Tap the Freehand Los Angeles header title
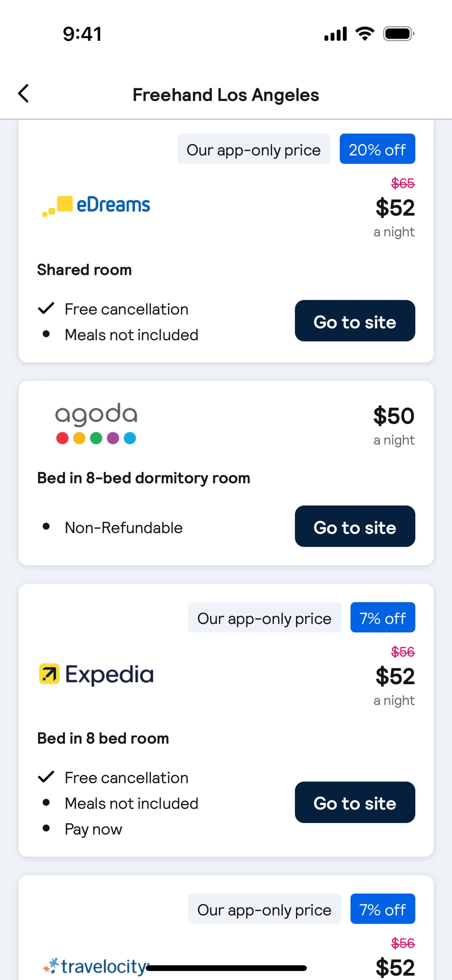The image size is (452, 980). pos(226,95)
